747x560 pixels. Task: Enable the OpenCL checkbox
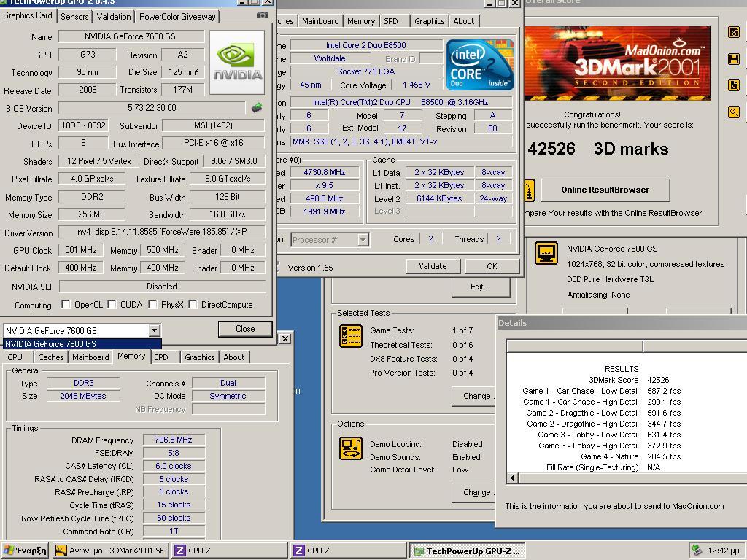(x=66, y=304)
